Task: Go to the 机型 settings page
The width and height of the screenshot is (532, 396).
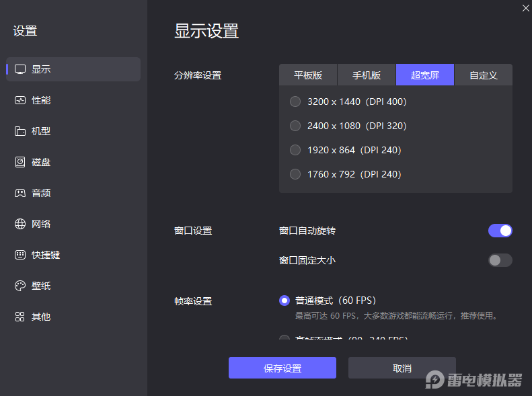Action: point(73,131)
